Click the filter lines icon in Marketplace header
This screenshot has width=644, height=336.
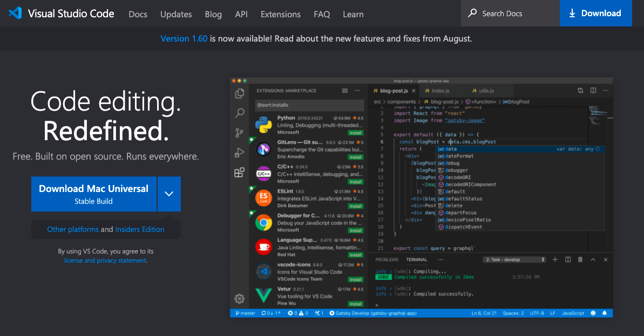click(x=344, y=91)
